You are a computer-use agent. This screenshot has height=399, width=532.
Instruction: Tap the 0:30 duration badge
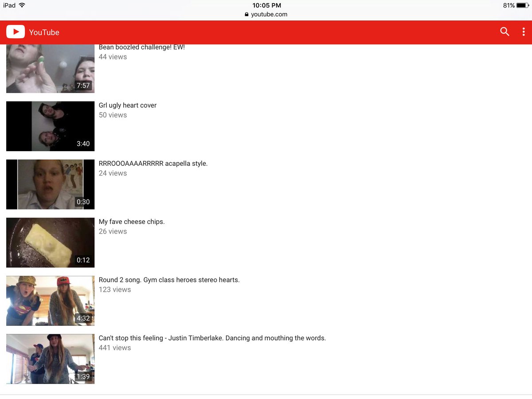point(83,202)
